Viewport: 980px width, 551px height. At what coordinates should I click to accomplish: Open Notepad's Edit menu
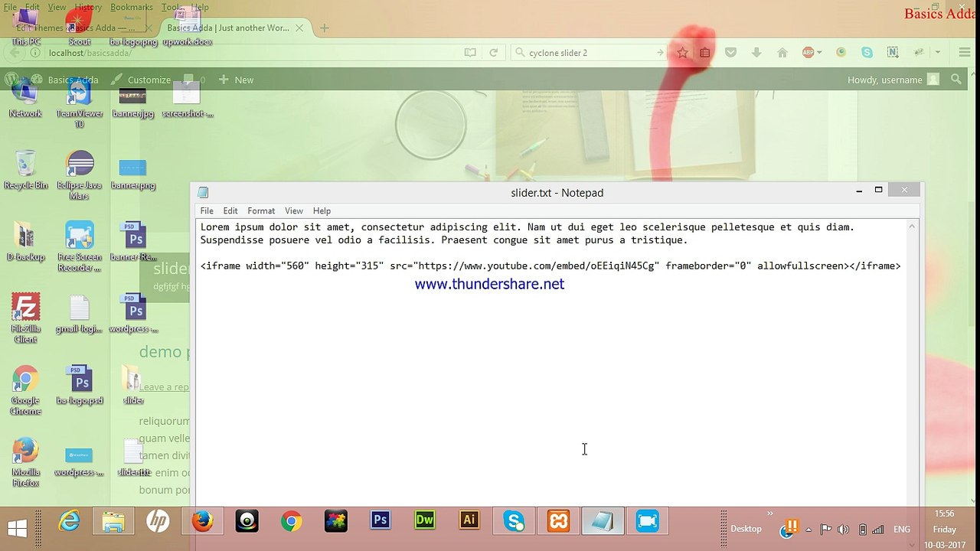coord(230,210)
